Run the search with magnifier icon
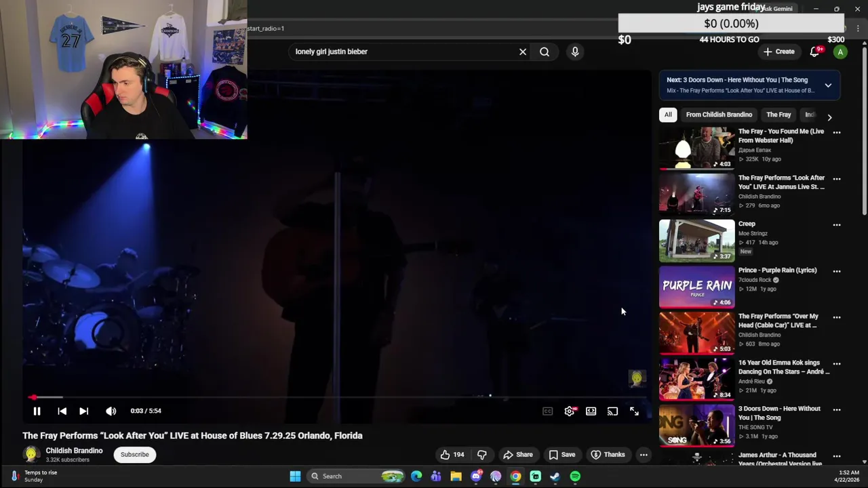The image size is (868, 488). point(545,52)
